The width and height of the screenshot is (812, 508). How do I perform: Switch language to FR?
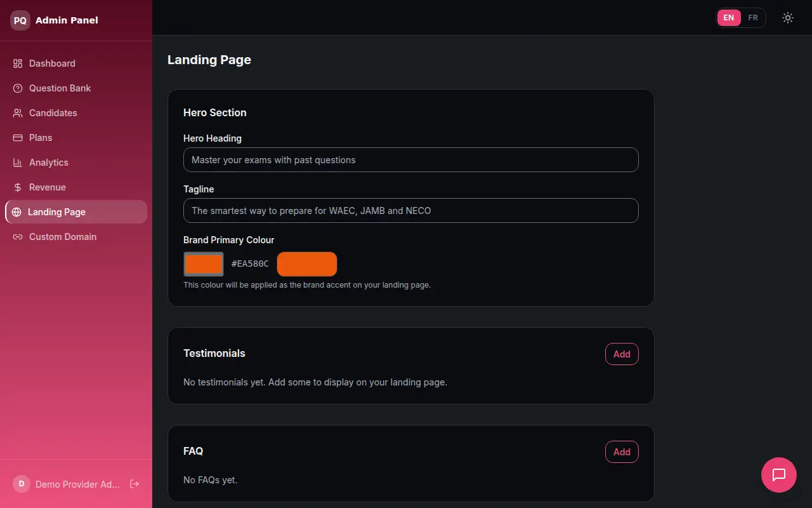coord(753,18)
